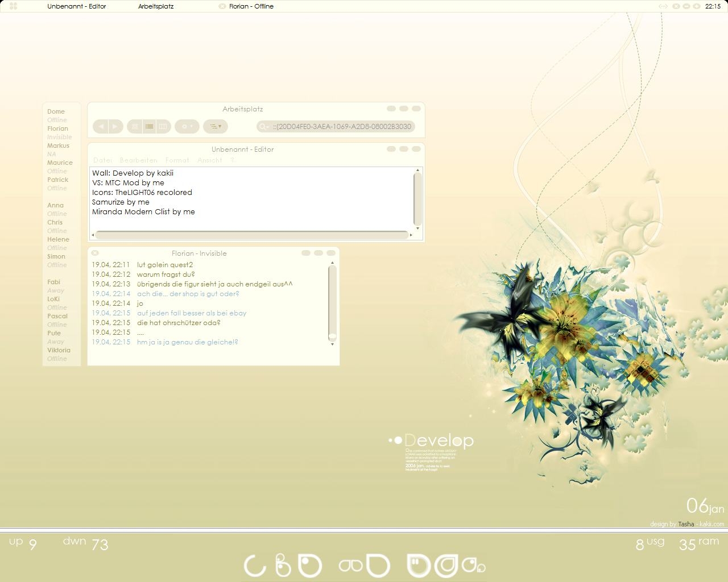Image resolution: width=728 pixels, height=582 pixels.
Task: Select contact Fabi in the contact list
Action: click(x=53, y=282)
